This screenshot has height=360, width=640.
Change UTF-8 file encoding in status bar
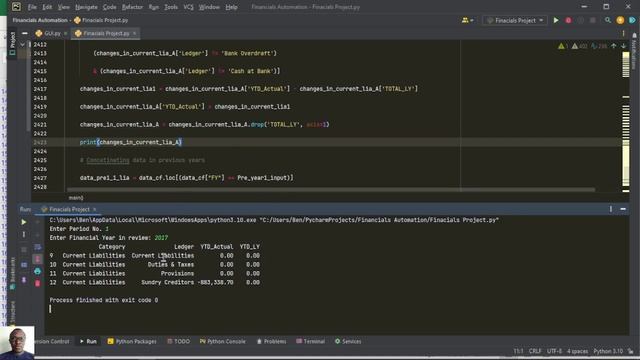click(x=554, y=351)
